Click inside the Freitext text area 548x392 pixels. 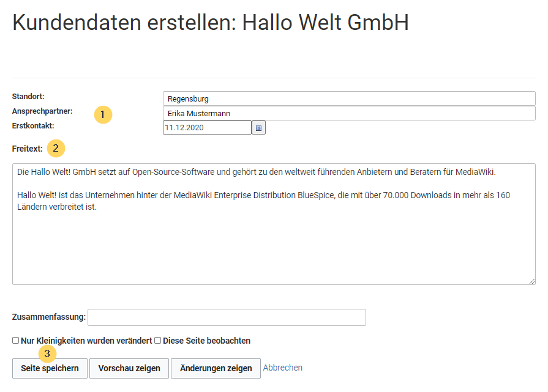point(274,224)
